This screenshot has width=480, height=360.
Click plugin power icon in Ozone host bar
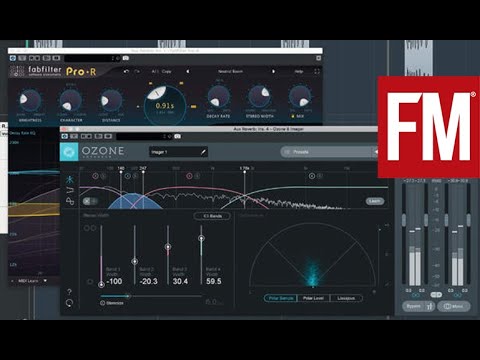coord(64,136)
